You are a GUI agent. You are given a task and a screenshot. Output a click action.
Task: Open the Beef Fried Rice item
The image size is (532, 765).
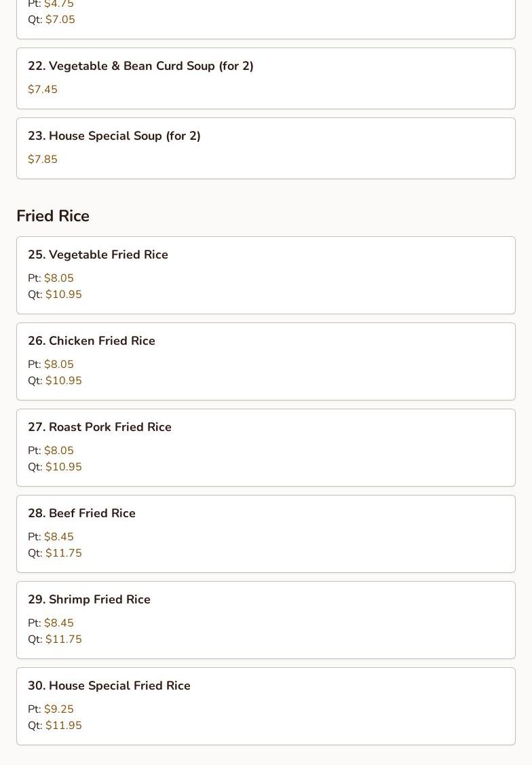(x=81, y=513)
